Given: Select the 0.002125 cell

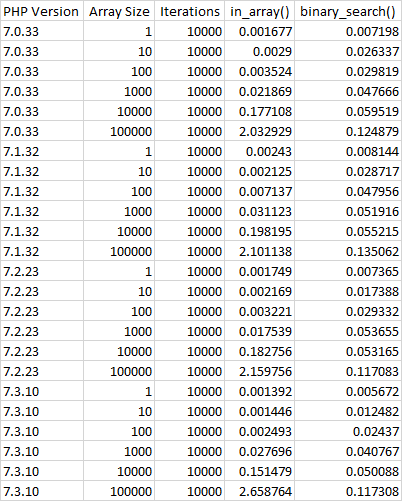Looking at the screenshot, I should [260, 171].
